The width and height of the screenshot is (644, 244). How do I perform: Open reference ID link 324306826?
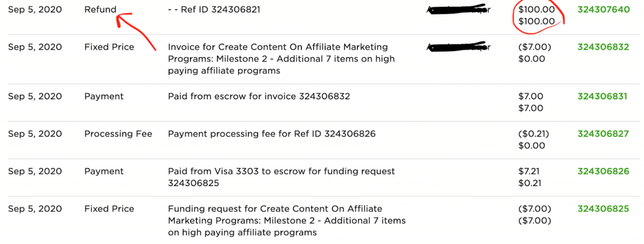pyautogui.click(x=603, y=171)
